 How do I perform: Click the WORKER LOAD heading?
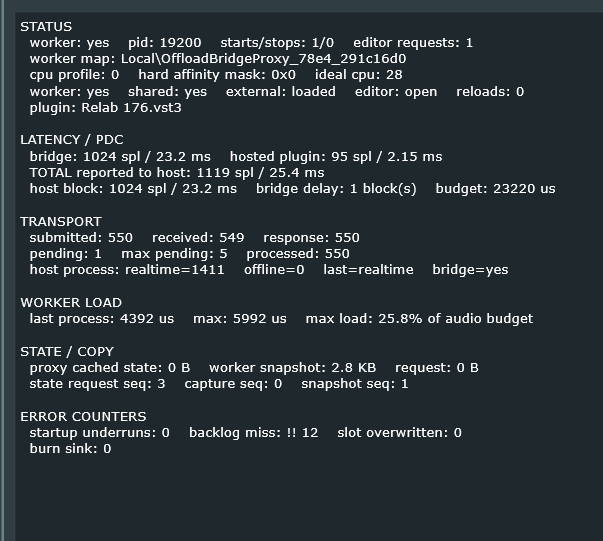(x=71, y=303)
